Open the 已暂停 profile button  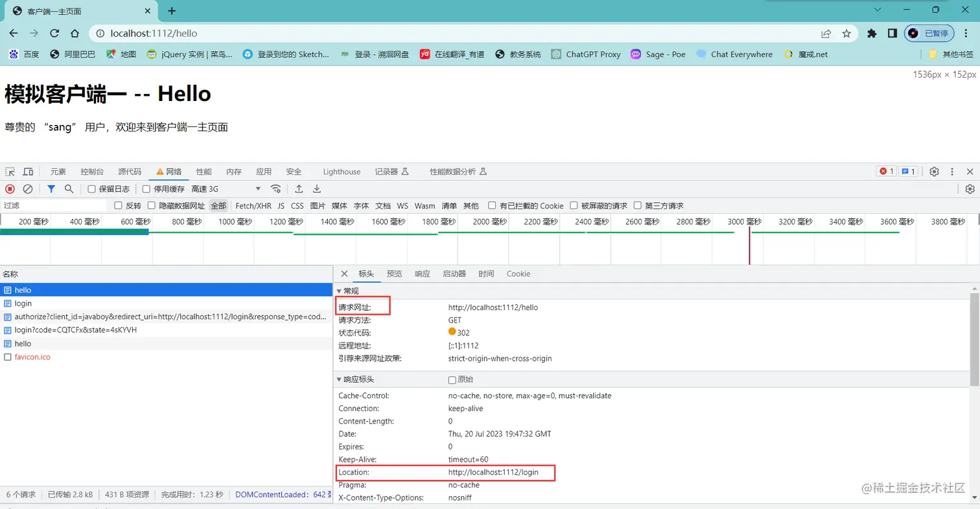tap(929, 34)
